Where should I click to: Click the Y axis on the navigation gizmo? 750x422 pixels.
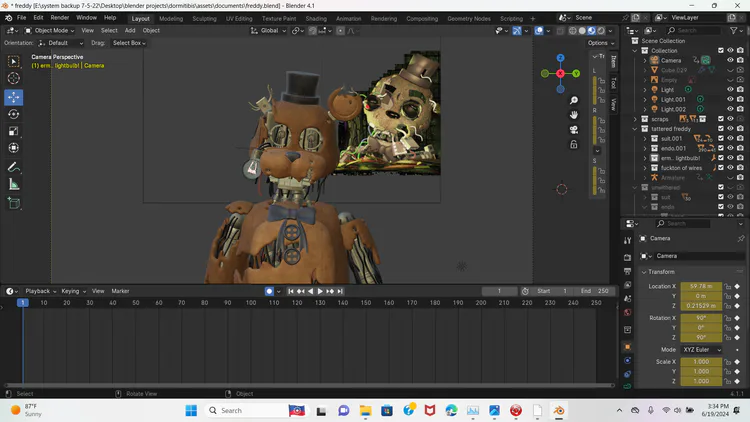click(576, 73)
